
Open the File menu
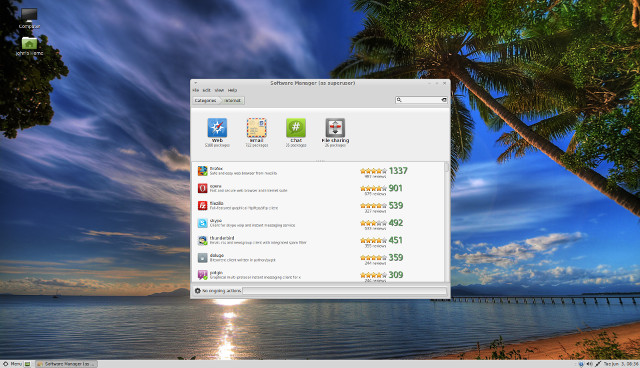(x=196, y=90)
